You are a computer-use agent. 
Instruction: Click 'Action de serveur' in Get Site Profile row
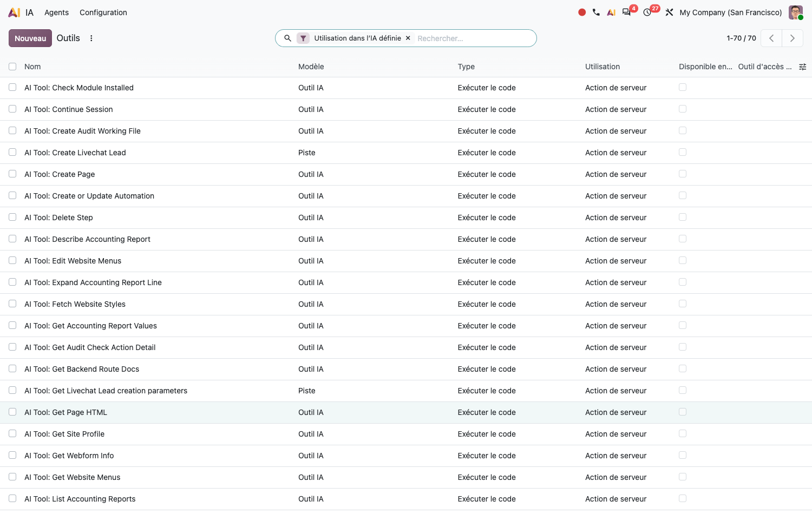click(616, 434)
